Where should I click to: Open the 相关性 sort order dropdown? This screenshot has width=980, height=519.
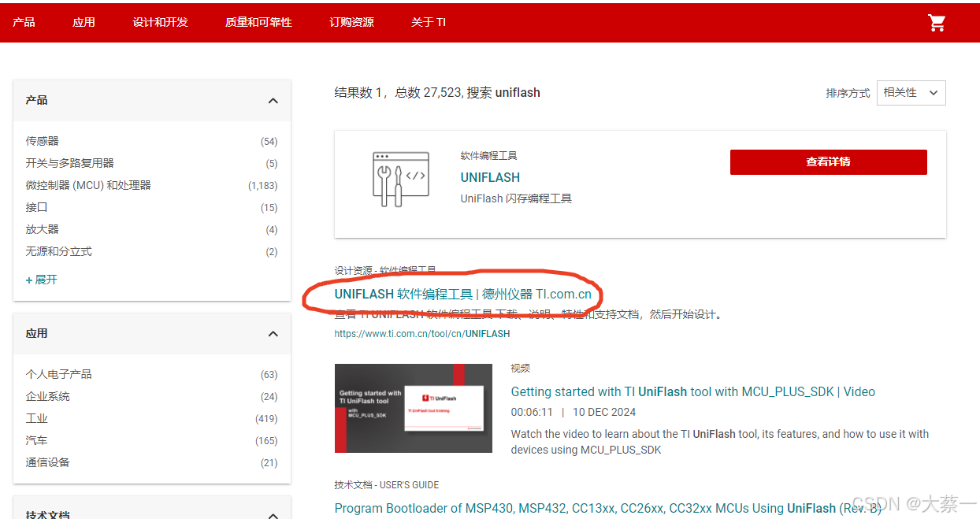tap(911, 92)
